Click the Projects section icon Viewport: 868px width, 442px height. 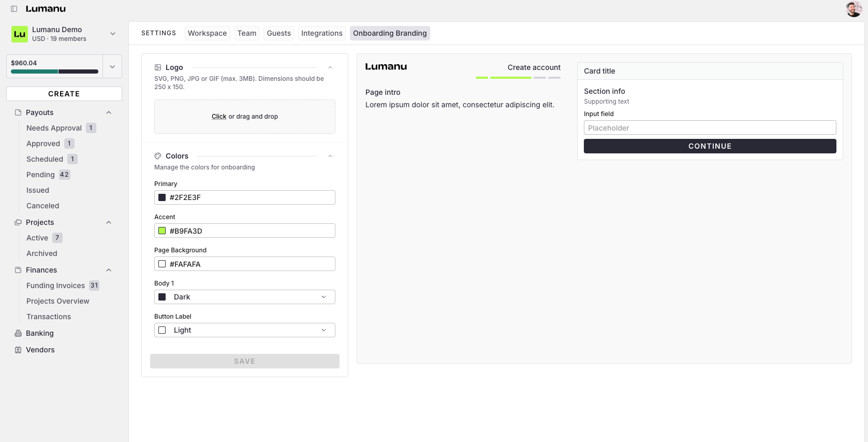tap(18, 222)
